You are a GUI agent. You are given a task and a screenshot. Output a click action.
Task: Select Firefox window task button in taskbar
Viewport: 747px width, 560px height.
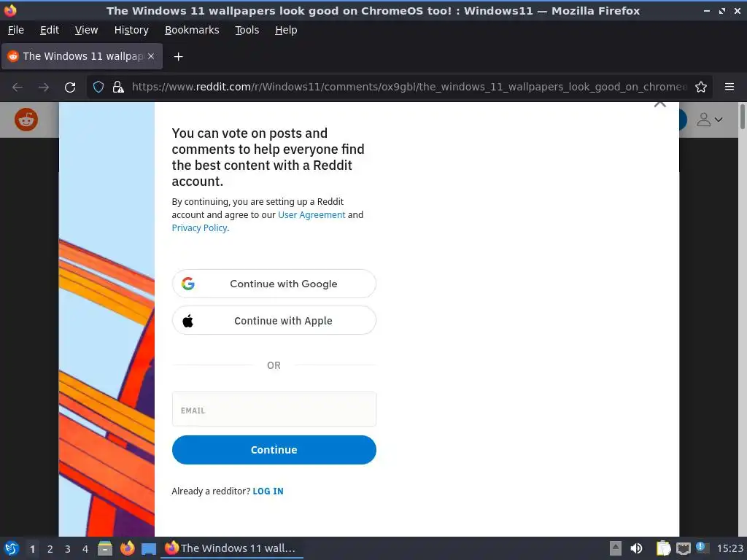(231, 548)
